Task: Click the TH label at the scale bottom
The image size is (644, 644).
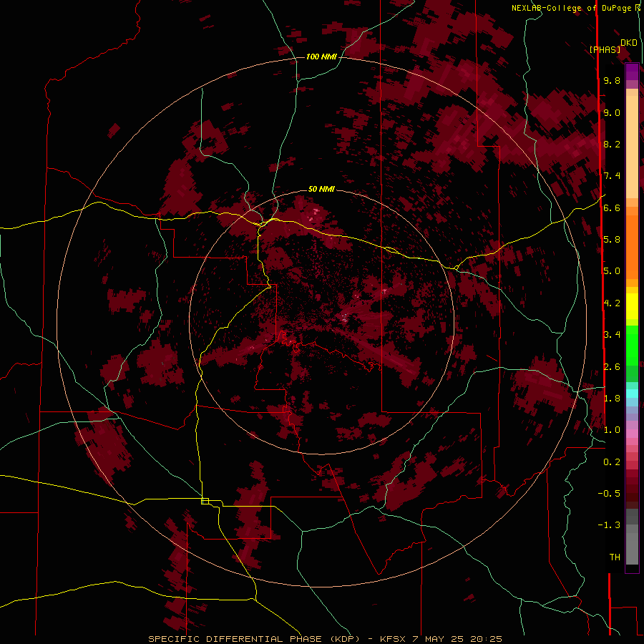Action: [x=615, y=557]
